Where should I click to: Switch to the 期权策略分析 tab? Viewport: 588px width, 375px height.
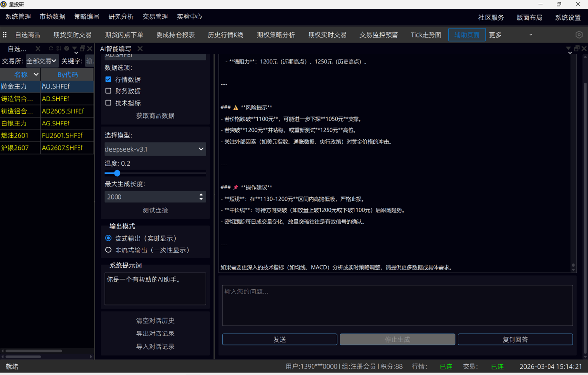coord(276,35)
